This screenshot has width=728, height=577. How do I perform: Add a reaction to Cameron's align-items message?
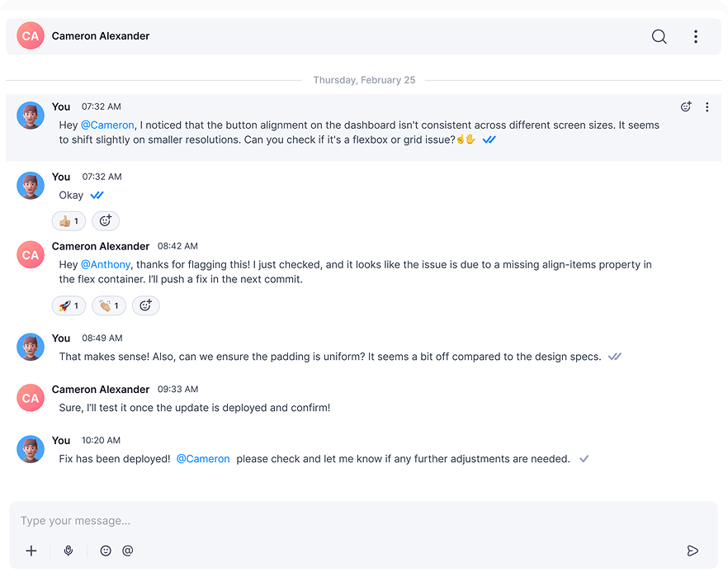point(146,305)
